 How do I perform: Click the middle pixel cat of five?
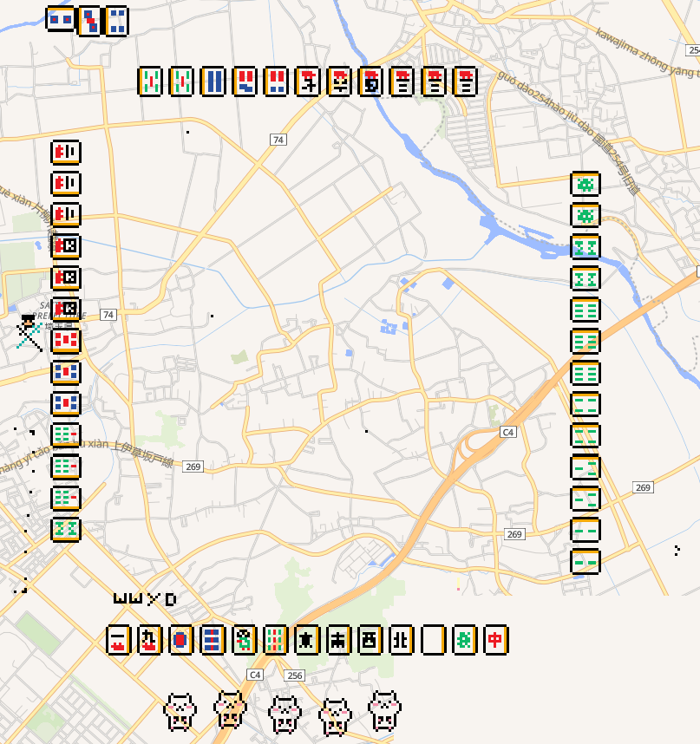point(285,715)
